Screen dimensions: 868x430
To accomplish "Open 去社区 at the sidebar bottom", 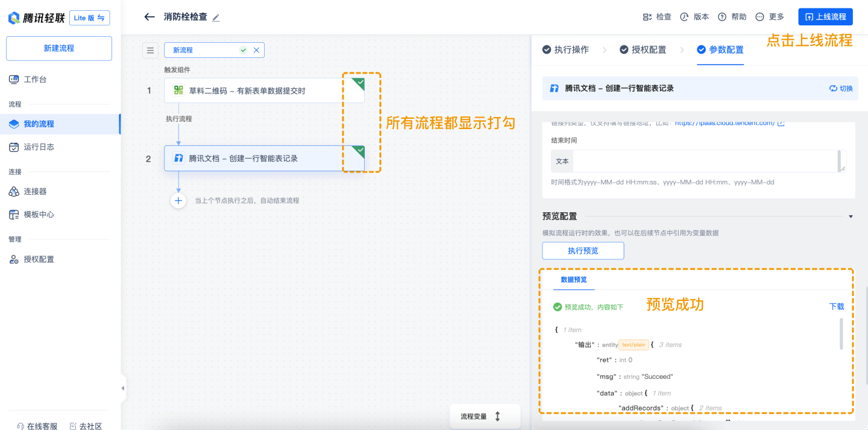I will point(86,426).
